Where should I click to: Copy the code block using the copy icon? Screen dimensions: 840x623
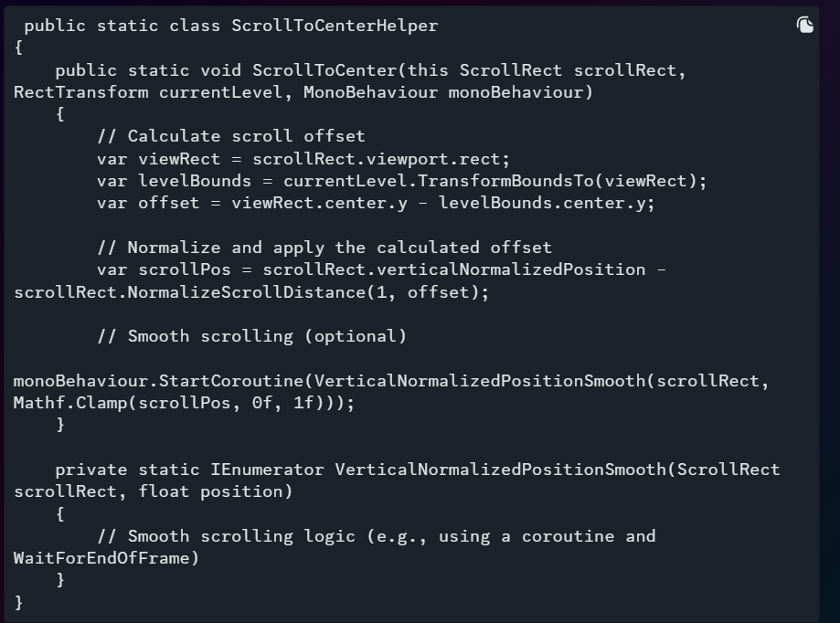pos(804,25)
